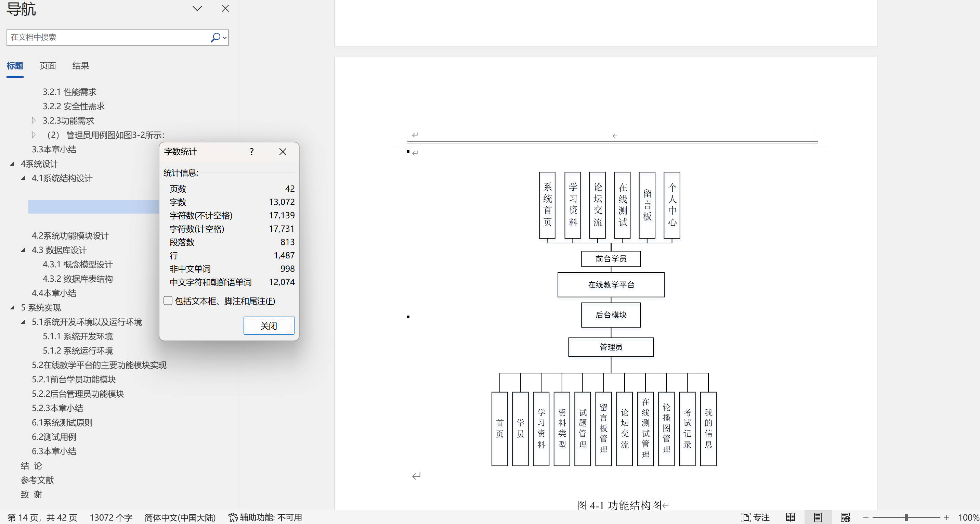The width and height of the screenshot is (980, 524).
Task: Open the navigation pane options chevron
Action: 197,8
